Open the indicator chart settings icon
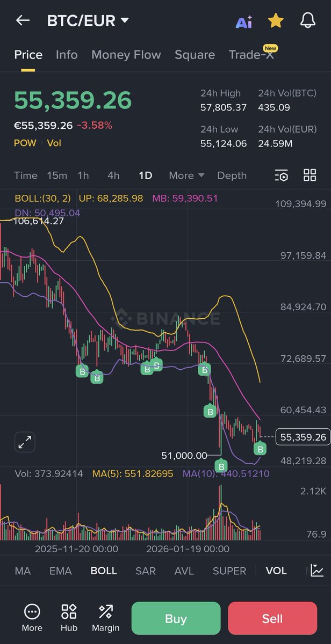 317,570
